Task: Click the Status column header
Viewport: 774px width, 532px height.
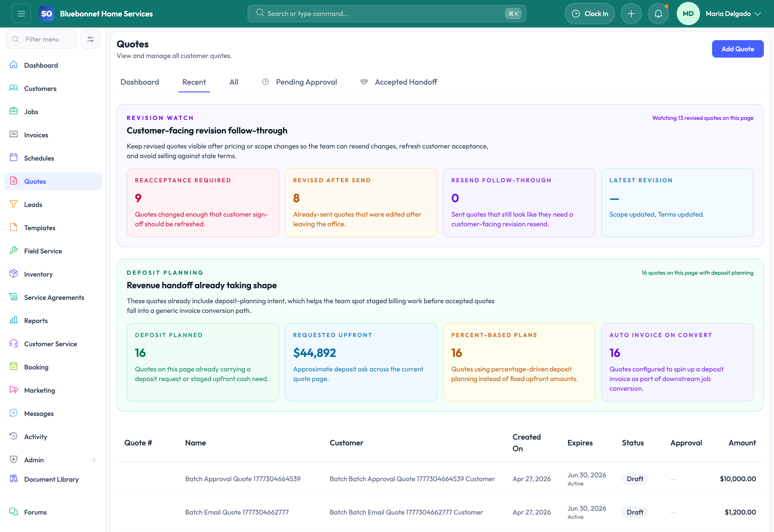Action: [633, 443]
